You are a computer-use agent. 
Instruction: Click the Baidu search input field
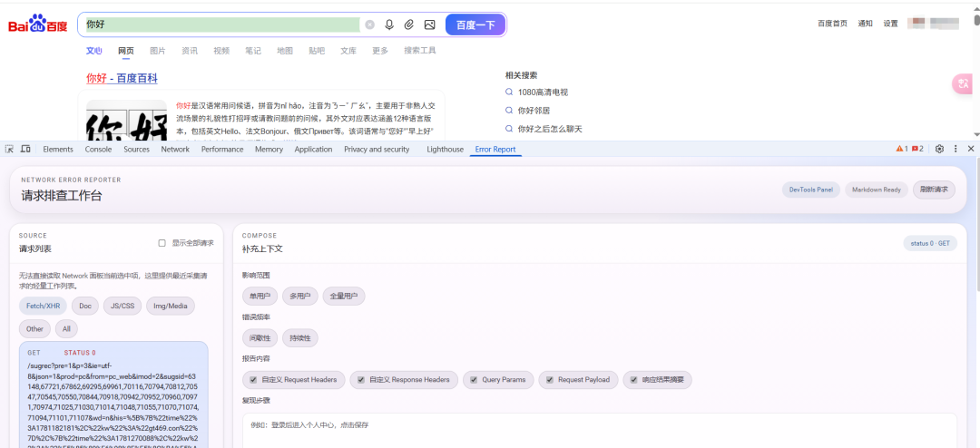[x=222, y=25]
